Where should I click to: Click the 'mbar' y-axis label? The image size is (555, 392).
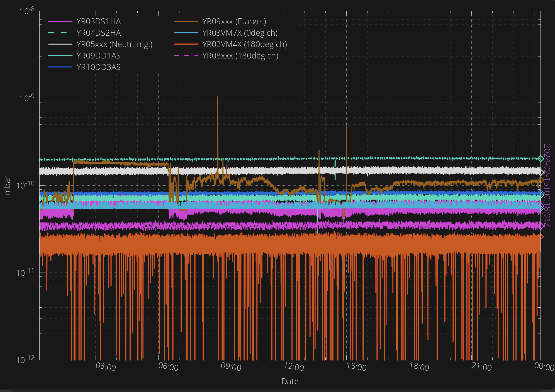8,185
